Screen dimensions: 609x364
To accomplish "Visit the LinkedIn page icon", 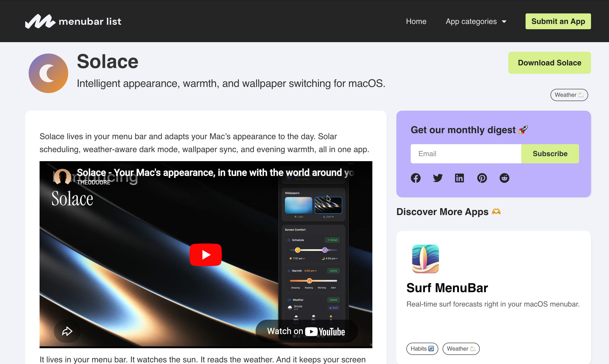I will [x=459, y=178].
